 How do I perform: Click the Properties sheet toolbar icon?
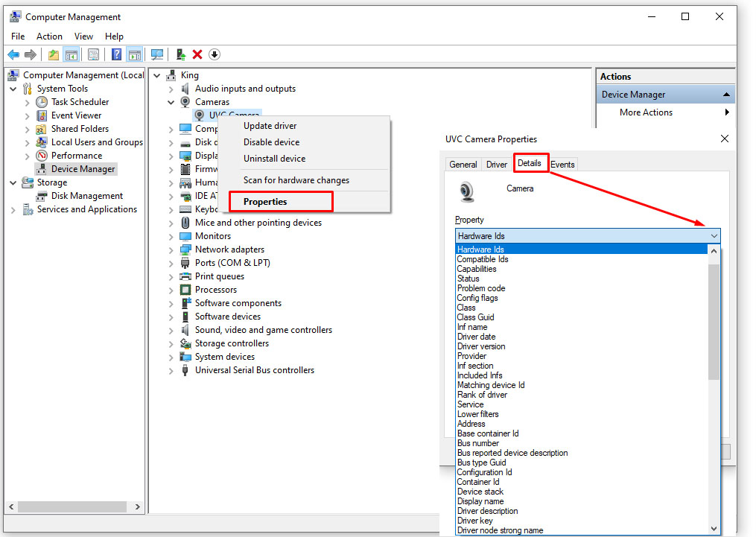click(x=94, y=54)
